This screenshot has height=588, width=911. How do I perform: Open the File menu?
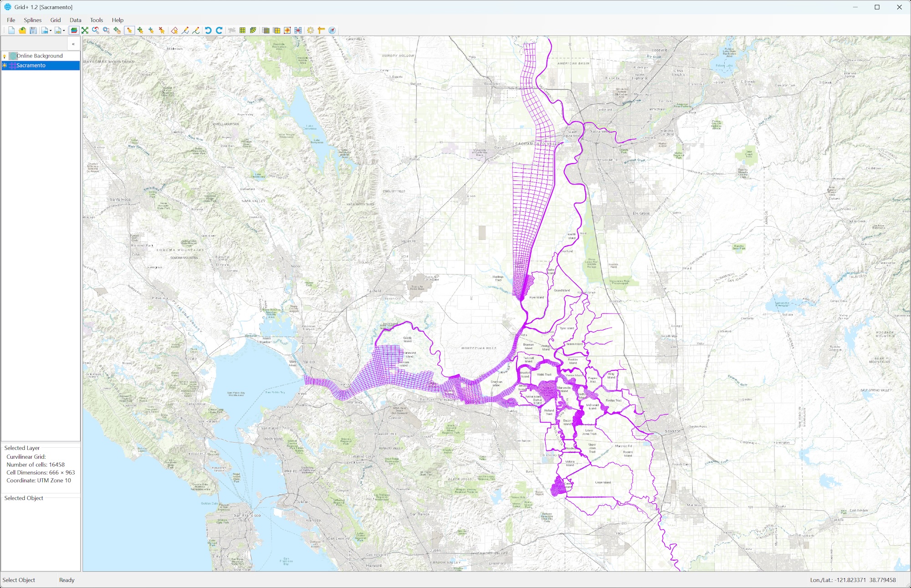pyautogui.click(x=11, y=20)
